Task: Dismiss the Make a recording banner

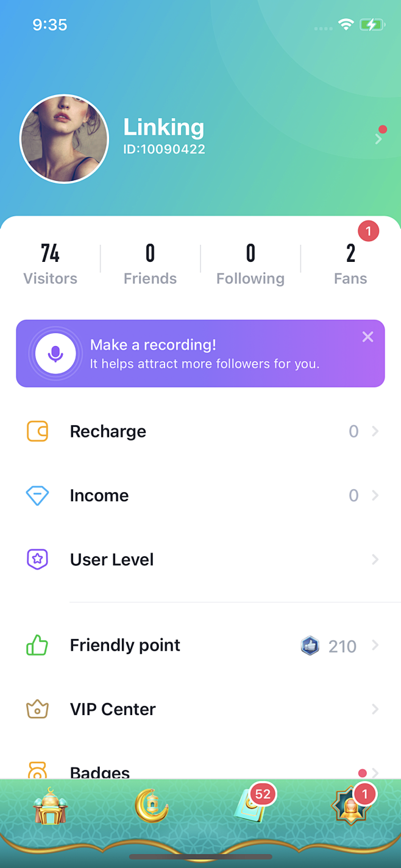Action: 367,337
